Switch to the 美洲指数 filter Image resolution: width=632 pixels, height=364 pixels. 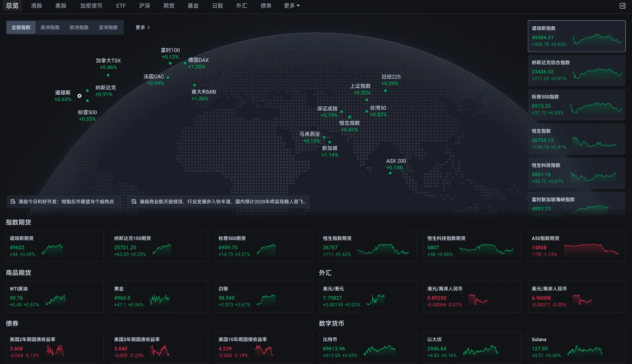point(50,27)
